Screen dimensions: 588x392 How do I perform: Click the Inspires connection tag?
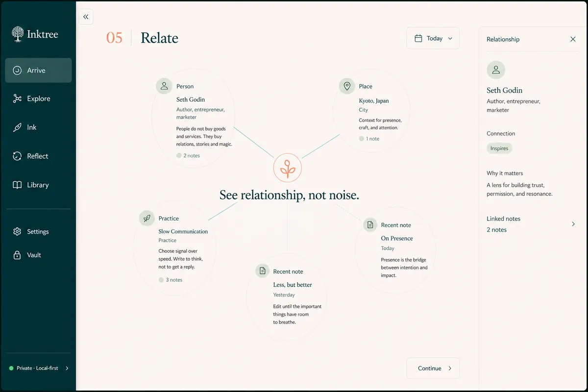click(x=499, y=148)
